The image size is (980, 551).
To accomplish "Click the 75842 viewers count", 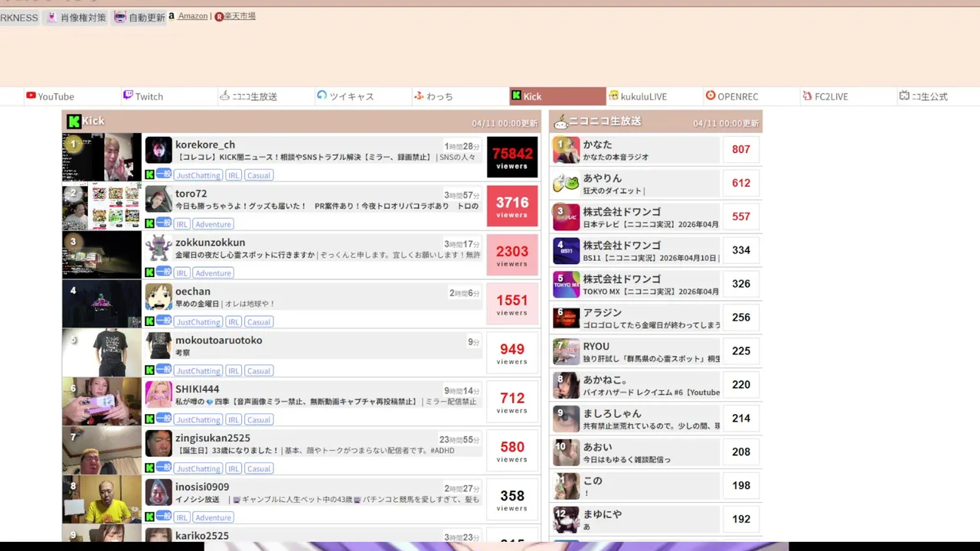I will click(512, 157).
